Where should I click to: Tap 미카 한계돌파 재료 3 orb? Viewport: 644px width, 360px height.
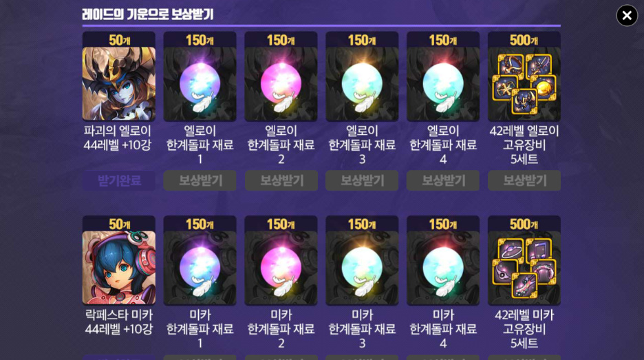(362, 268)
